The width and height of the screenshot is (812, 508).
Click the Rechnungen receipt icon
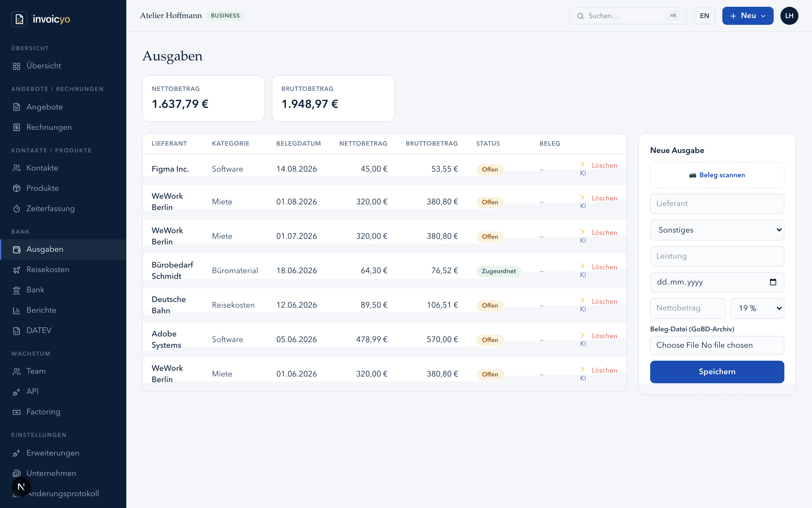[17, 127]
